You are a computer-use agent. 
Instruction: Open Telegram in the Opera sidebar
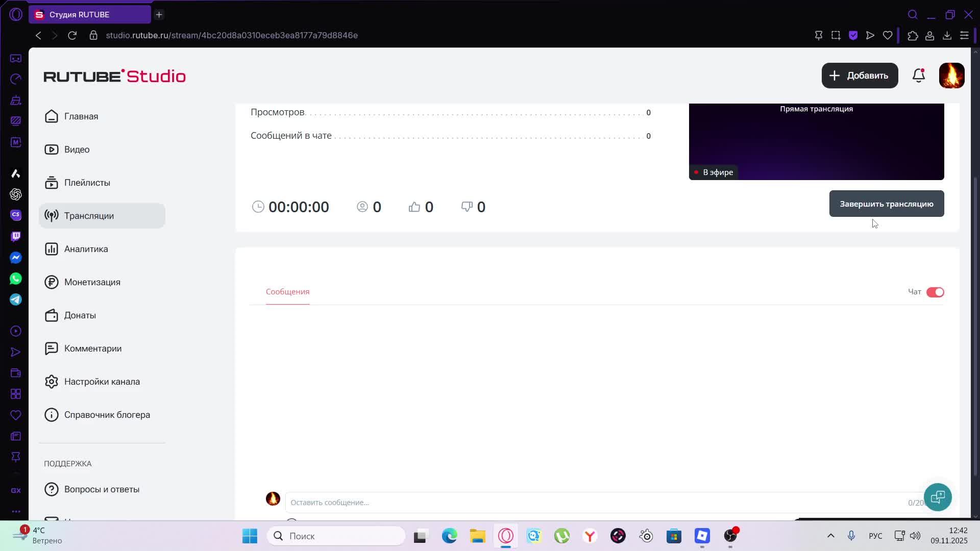coord(16,299)
